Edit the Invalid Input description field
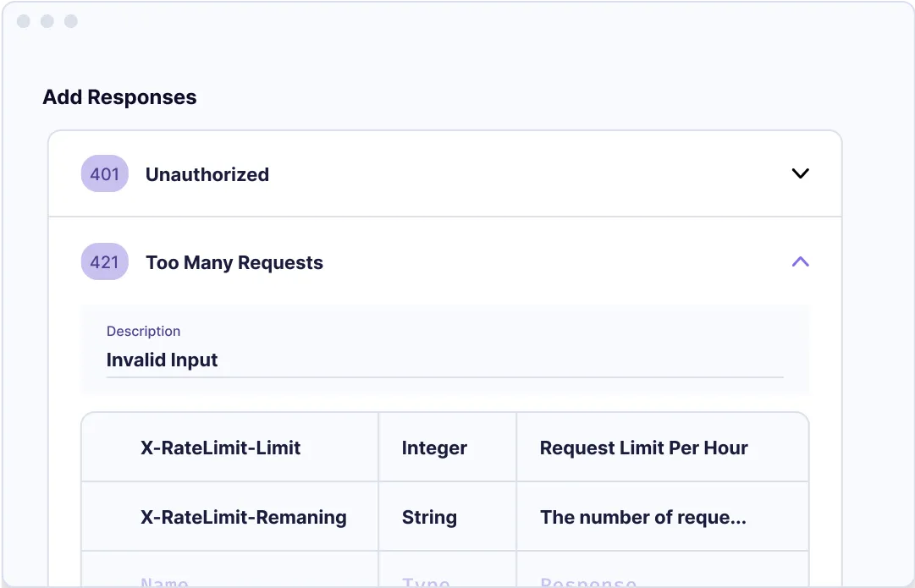 [444, 360]
